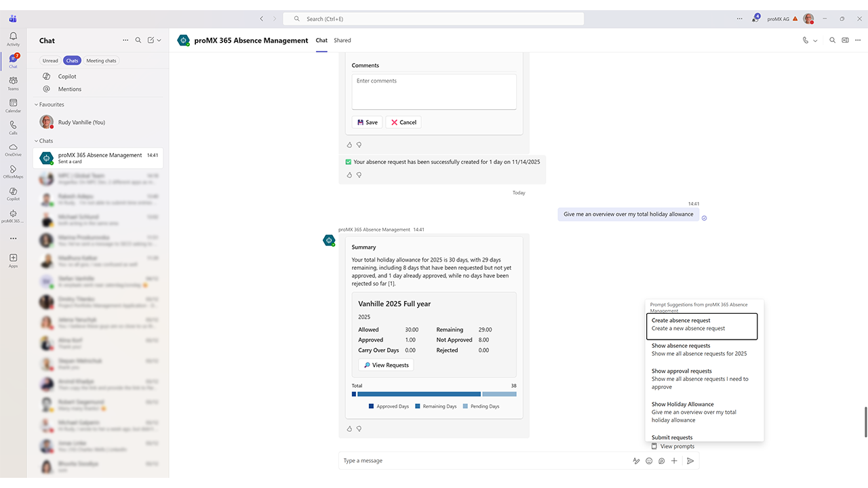Open OneDrive in the left rail
The width and height of the screenshot is (868, 488).
pos(13,149)
